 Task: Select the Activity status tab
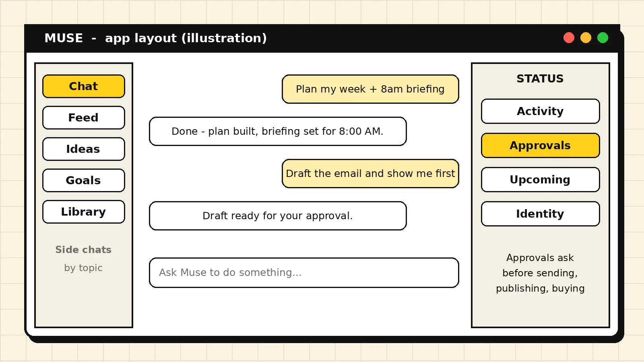541,111
